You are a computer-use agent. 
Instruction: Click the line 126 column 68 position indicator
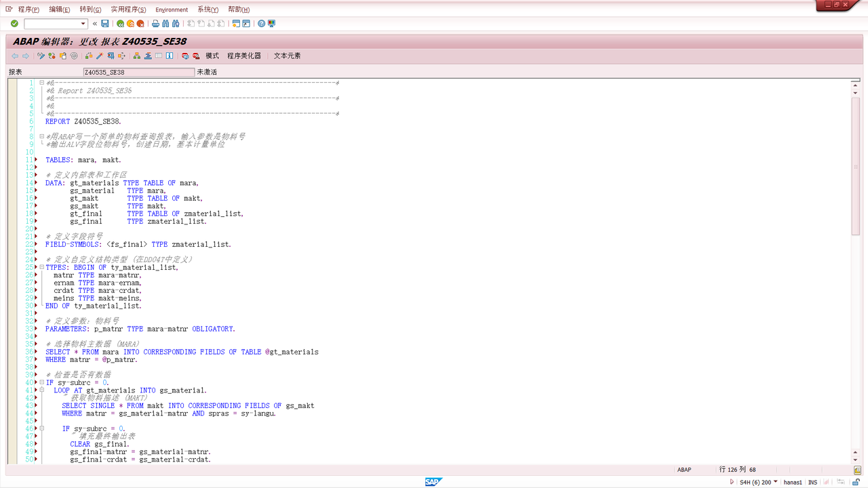click(738, 470)
